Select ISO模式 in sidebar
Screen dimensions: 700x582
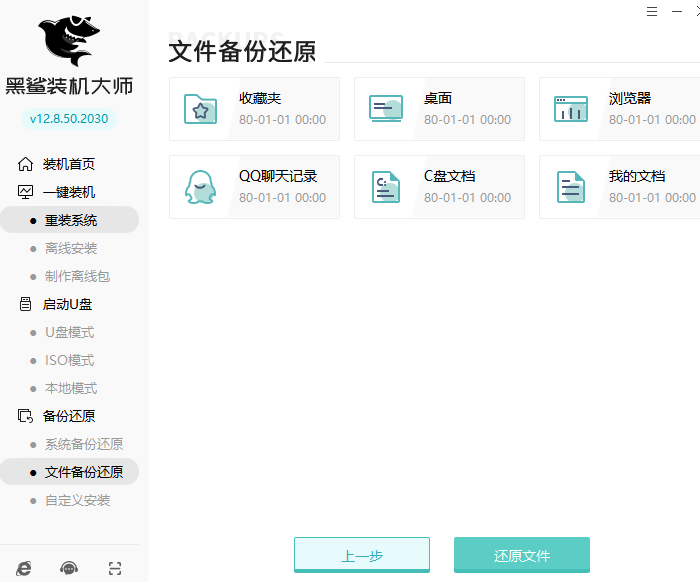[70, 360]
